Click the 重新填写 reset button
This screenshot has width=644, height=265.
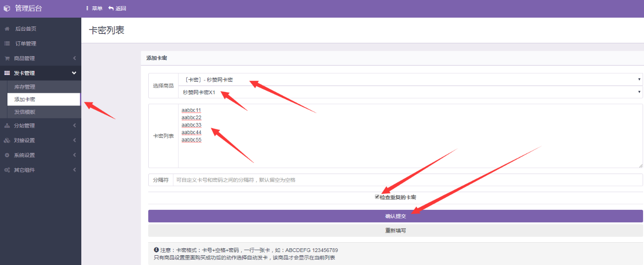[x=395, y=231]
